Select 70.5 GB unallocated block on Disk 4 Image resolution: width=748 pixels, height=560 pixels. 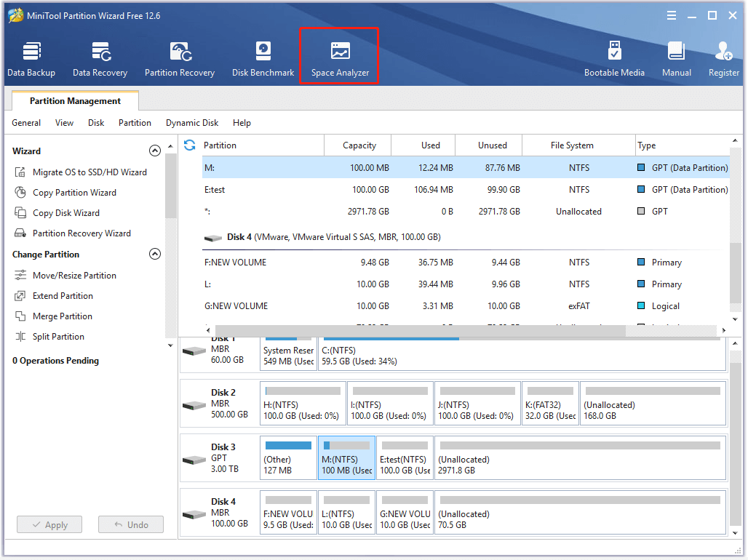580,513
